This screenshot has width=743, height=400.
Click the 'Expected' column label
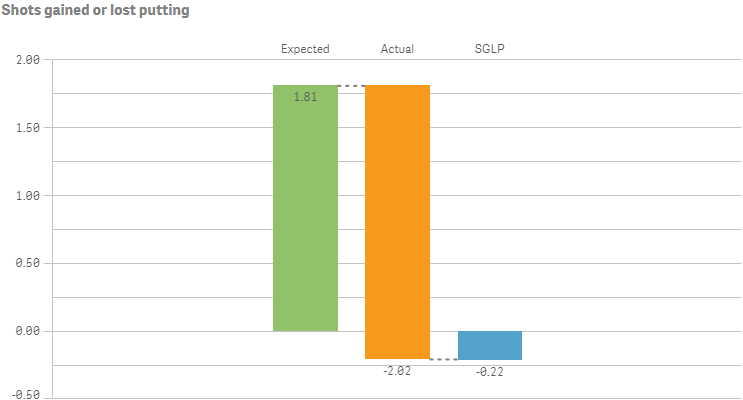(x=305, y=49)
